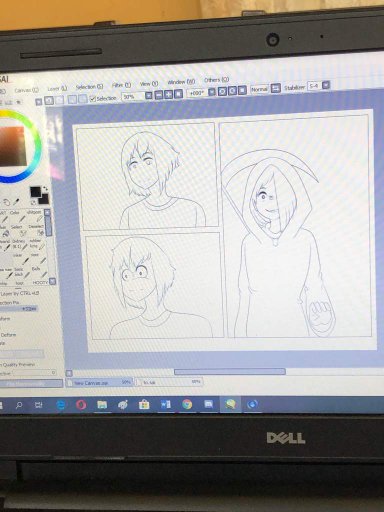Click the zoom in plus button
384x512 pixels.
tap(169, 94)
